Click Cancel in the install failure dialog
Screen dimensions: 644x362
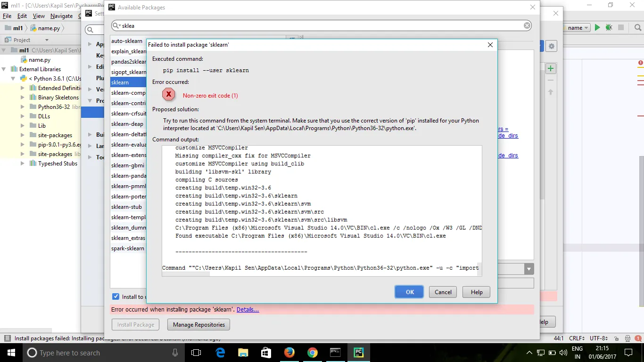[x=443, y=292]
